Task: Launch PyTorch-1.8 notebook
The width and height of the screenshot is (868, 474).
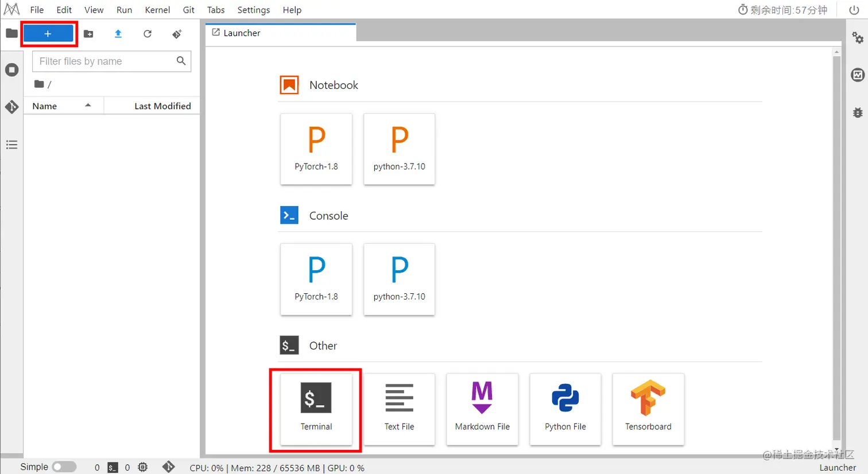Action: (316, 149)
